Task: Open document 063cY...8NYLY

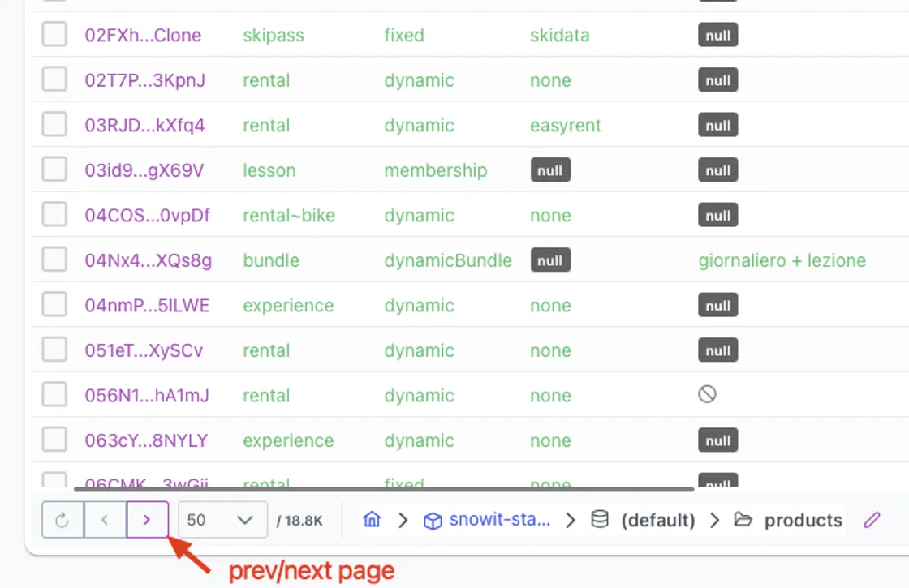Action: (x=146, y=441)
